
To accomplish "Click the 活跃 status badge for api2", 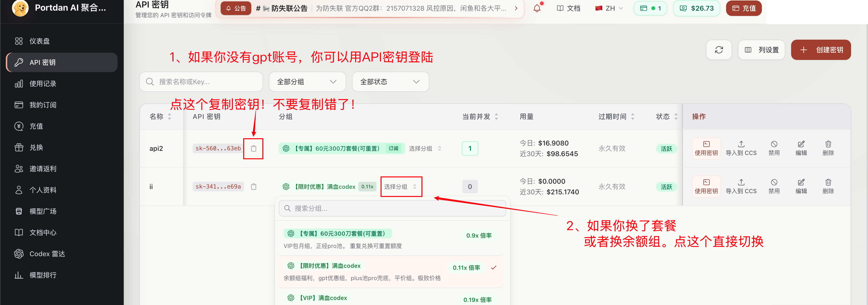I will [x=666, y=149].
